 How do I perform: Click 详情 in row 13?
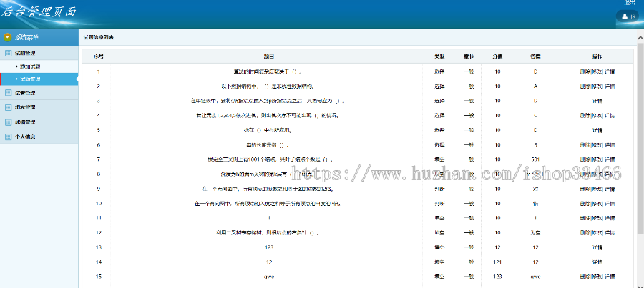(x=597, y=247)
